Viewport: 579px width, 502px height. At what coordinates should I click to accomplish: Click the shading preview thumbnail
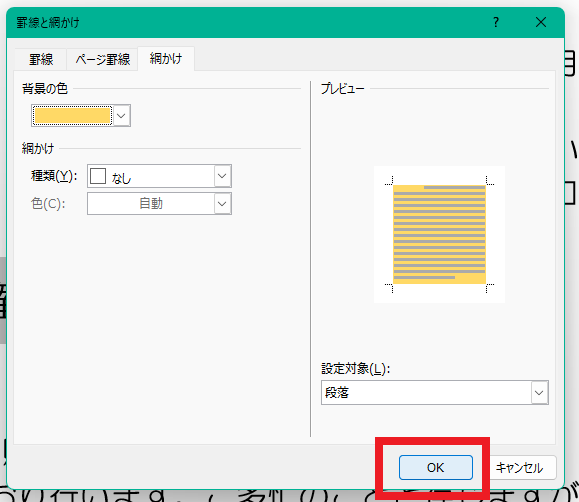pyautogui.click(x=439, y=234)
